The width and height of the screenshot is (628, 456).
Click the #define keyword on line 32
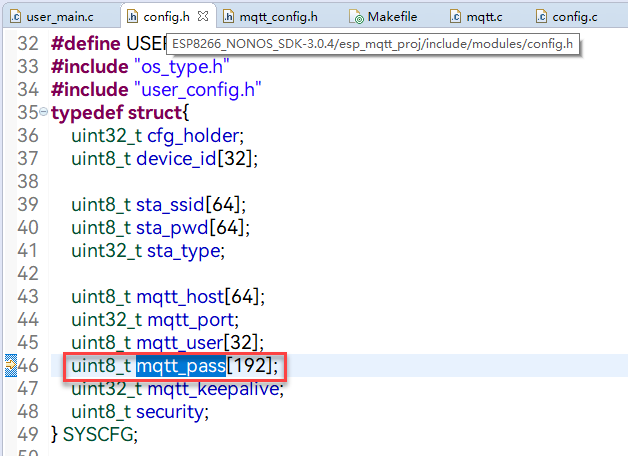(86, 43)
